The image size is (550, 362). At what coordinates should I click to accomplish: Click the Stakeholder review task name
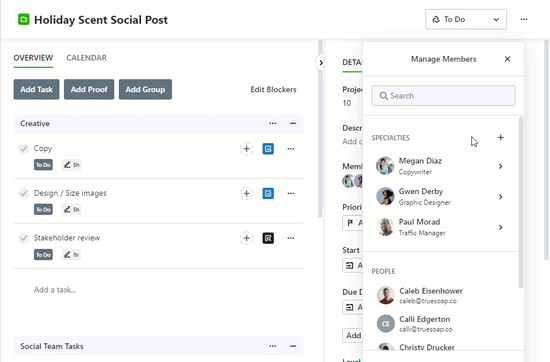coord(67,238)
